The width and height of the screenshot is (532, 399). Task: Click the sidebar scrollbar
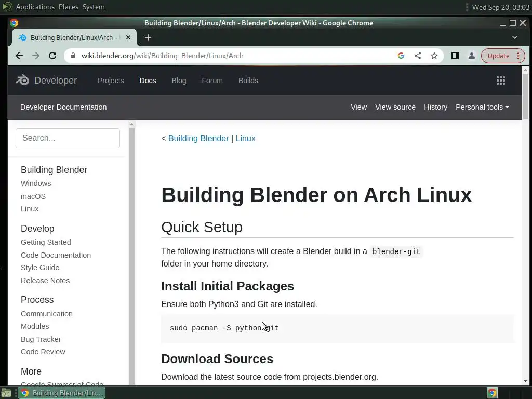tap(131, 256)
